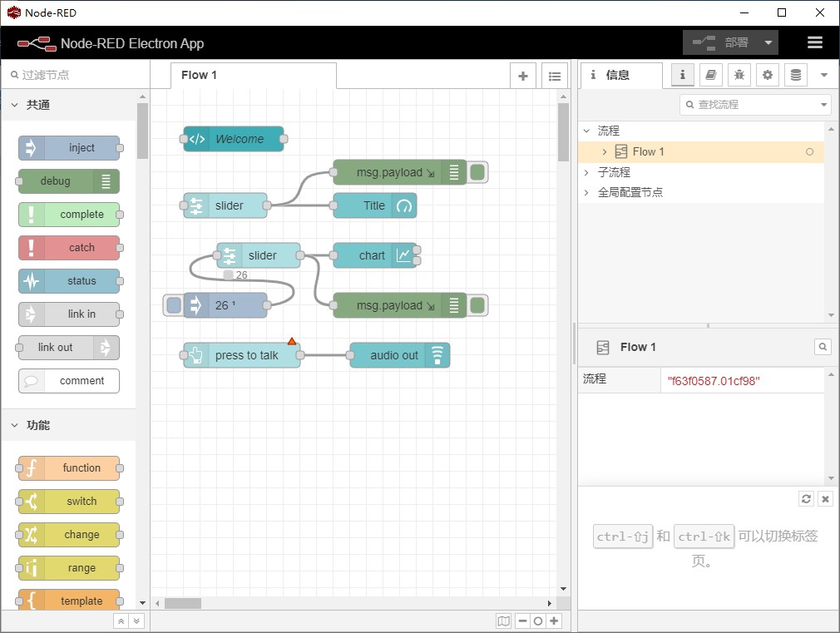Refresh the tip in the tips box
840x633 pixels.
[806, 498]
